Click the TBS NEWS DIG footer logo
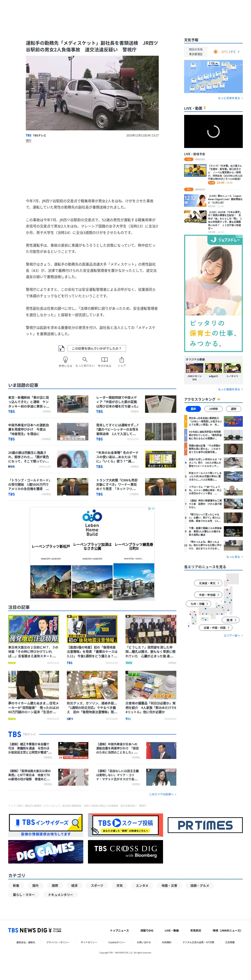This screenshot has height=980, width=251. [x=35, y=930]
